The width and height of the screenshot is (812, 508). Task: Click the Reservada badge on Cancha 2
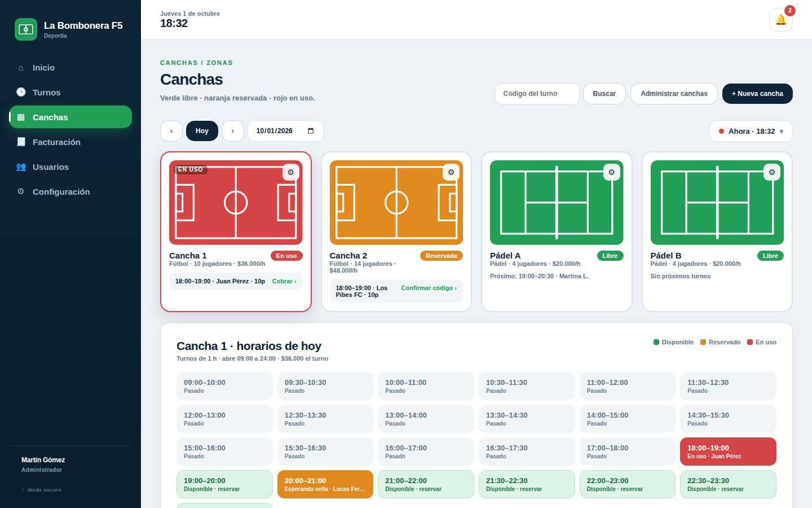pyautogui.click(x=442, y=256)
